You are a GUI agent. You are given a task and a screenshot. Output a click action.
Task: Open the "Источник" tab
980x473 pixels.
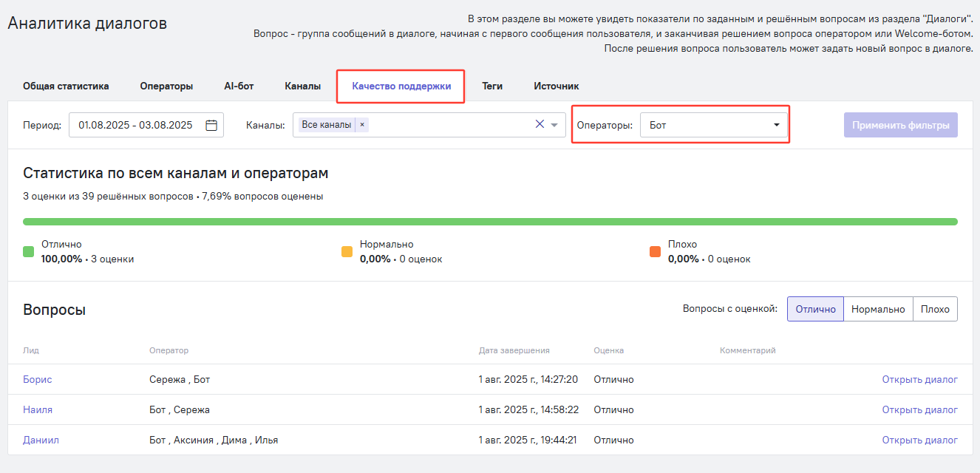click(556, 86)
